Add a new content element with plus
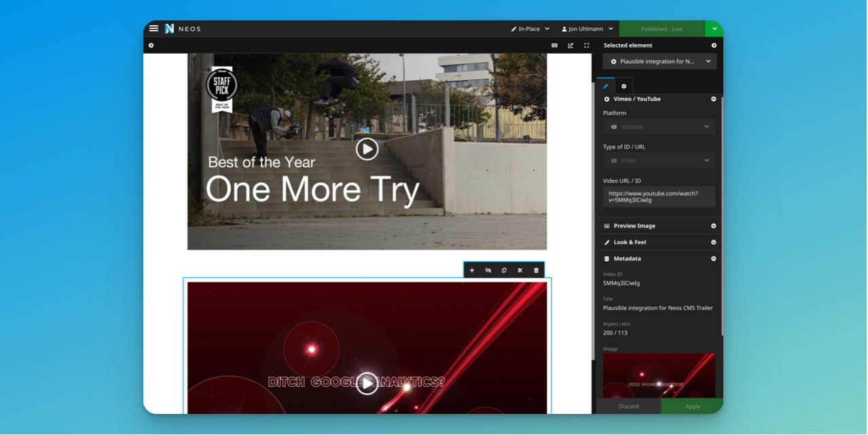Image resolution: width=868 pixels, height=435 pixels. (472, 270)
